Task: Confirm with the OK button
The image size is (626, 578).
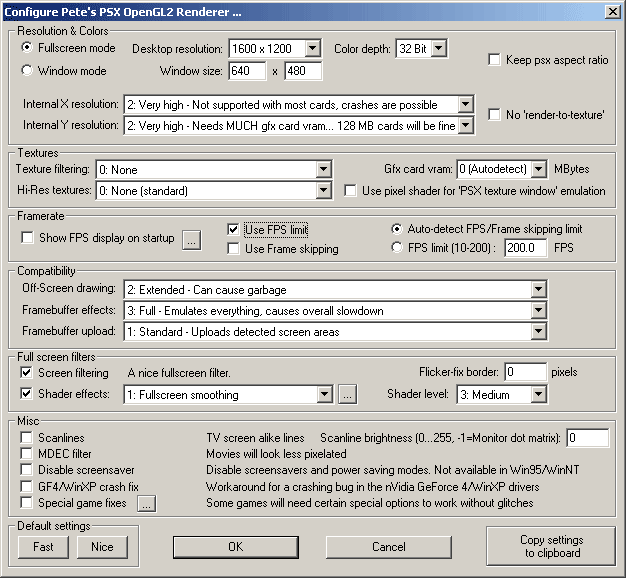Action: 236,547
